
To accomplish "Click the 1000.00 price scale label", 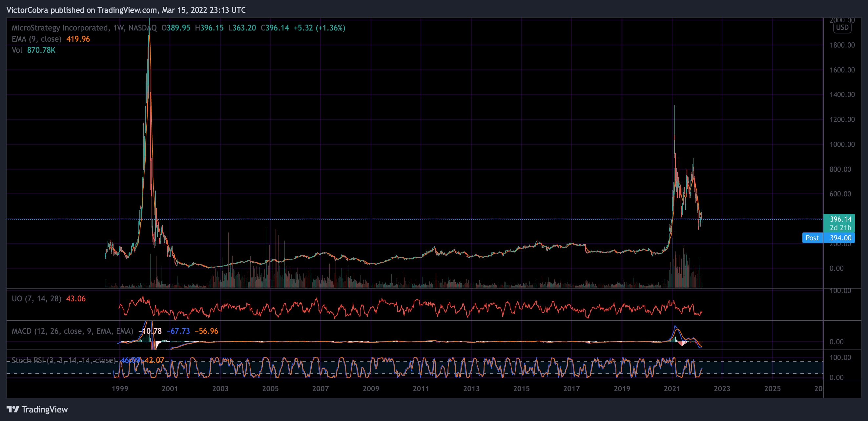I will click(842, 145).
